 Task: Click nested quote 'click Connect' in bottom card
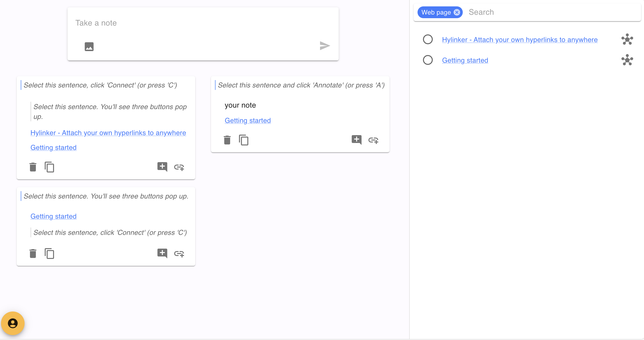[110, 232]
